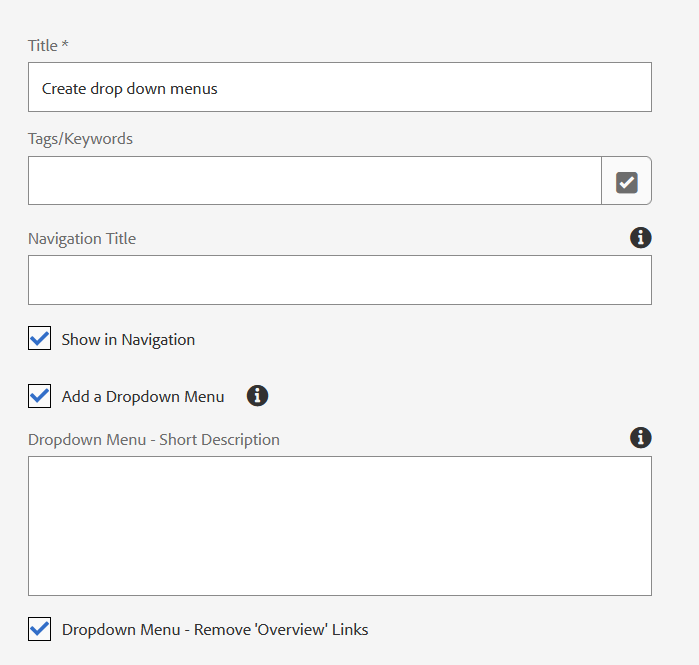Uncheck the Show in Navigation checkbox

40,339
